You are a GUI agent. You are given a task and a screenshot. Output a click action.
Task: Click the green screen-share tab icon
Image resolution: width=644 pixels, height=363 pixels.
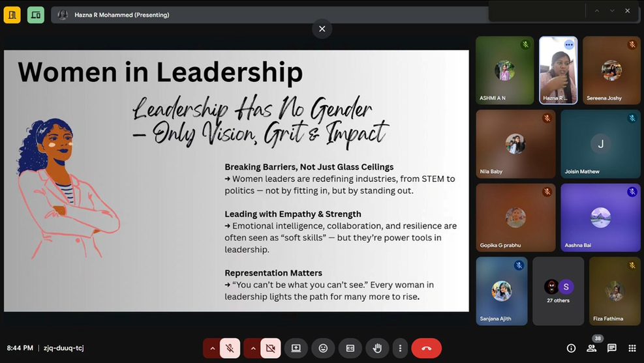[x=36, y=15]
